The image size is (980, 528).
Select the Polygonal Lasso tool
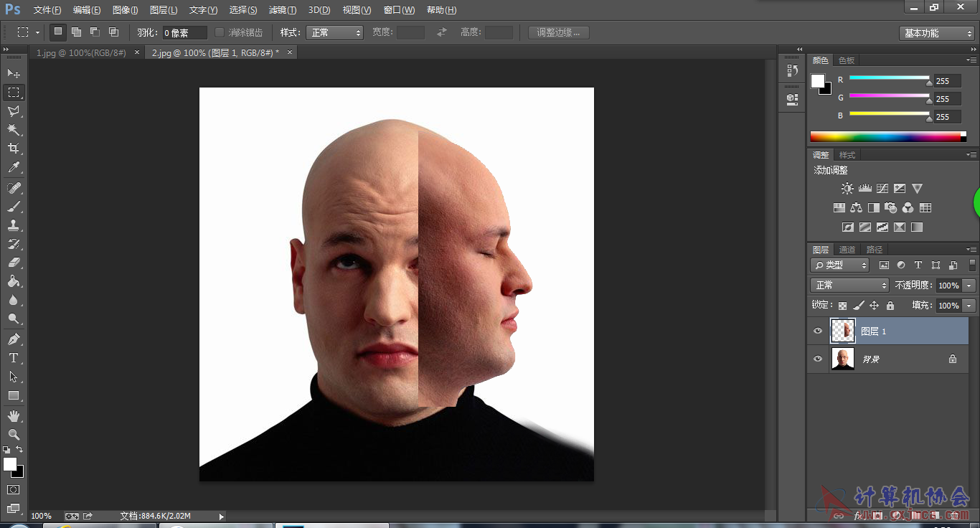pos(14,111)
